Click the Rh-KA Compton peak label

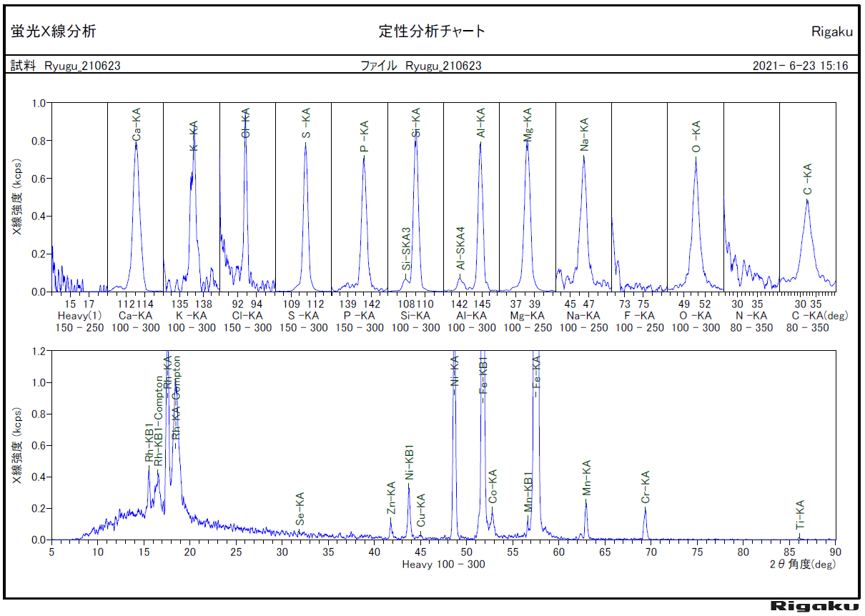[178, 400]
